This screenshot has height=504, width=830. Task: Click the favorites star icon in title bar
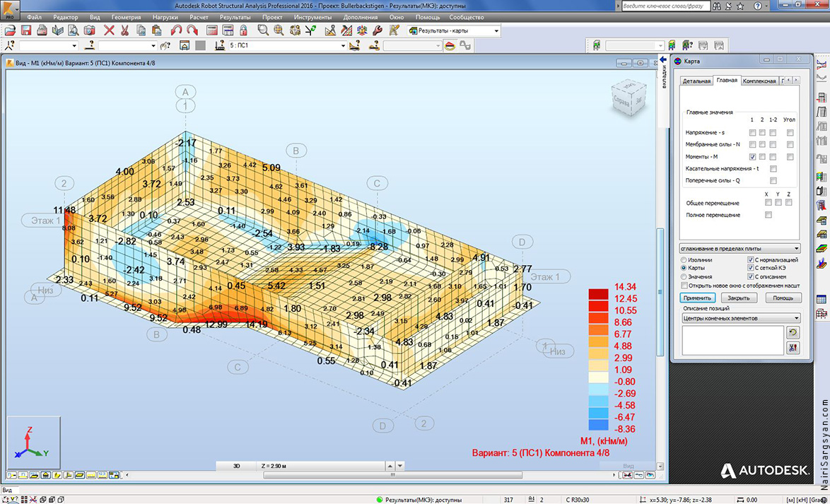tap(740, 6)
